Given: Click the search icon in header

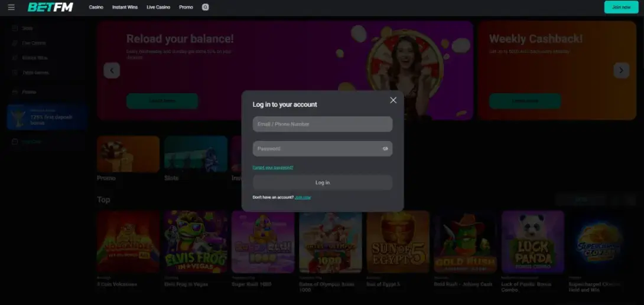Looking at the screenshot, I should (205, 7).
